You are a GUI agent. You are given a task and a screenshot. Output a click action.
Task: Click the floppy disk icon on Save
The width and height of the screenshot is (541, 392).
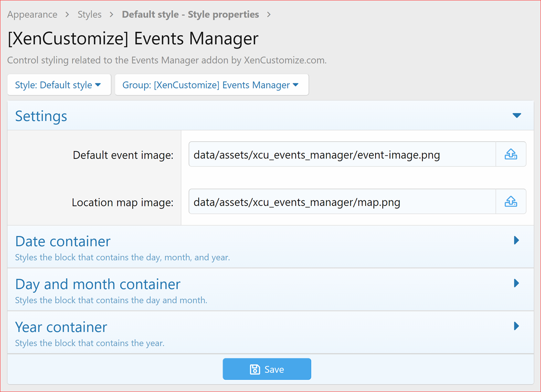click(x=255, y=369)
